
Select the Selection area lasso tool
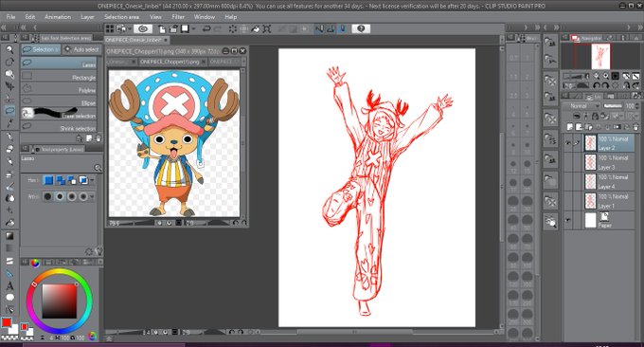coord(9,111)
